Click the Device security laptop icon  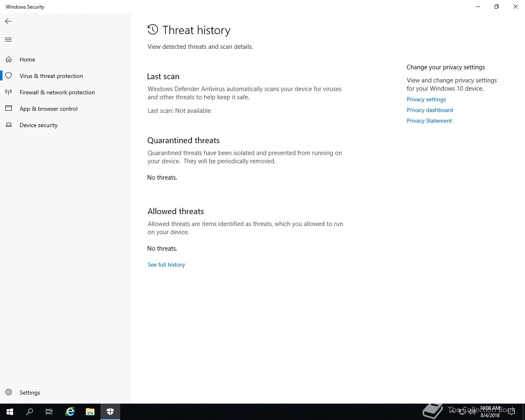pyautogui.click(x=9, y=125)
